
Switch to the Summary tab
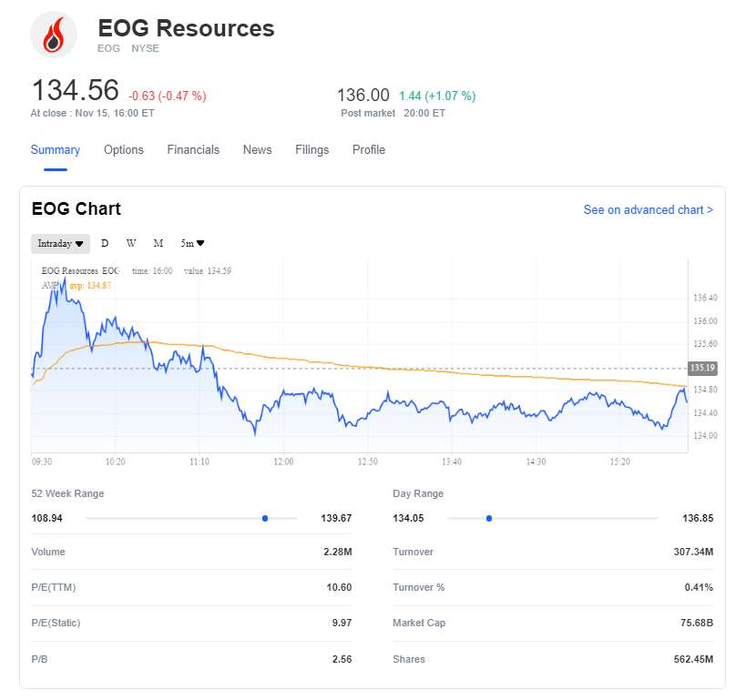[x=56, y=150]
